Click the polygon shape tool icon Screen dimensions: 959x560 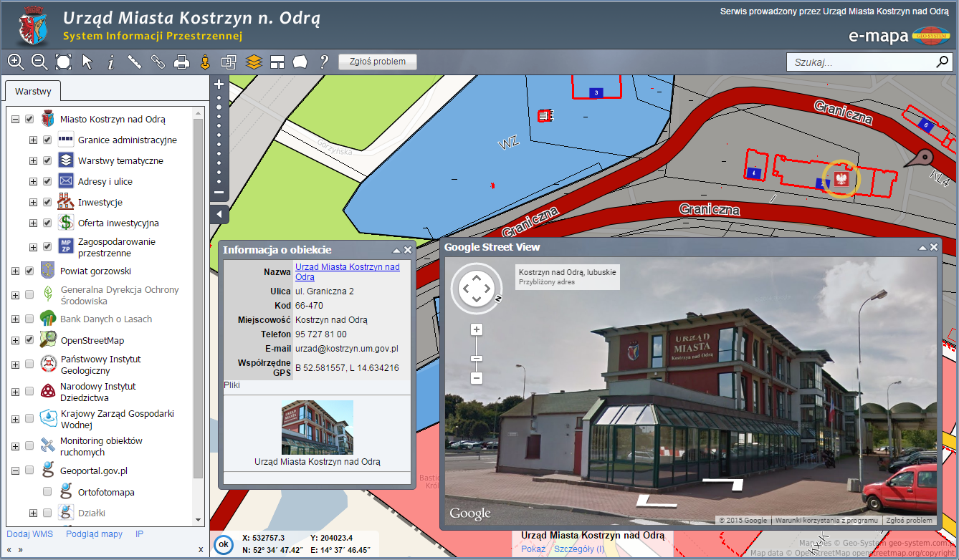300,62
